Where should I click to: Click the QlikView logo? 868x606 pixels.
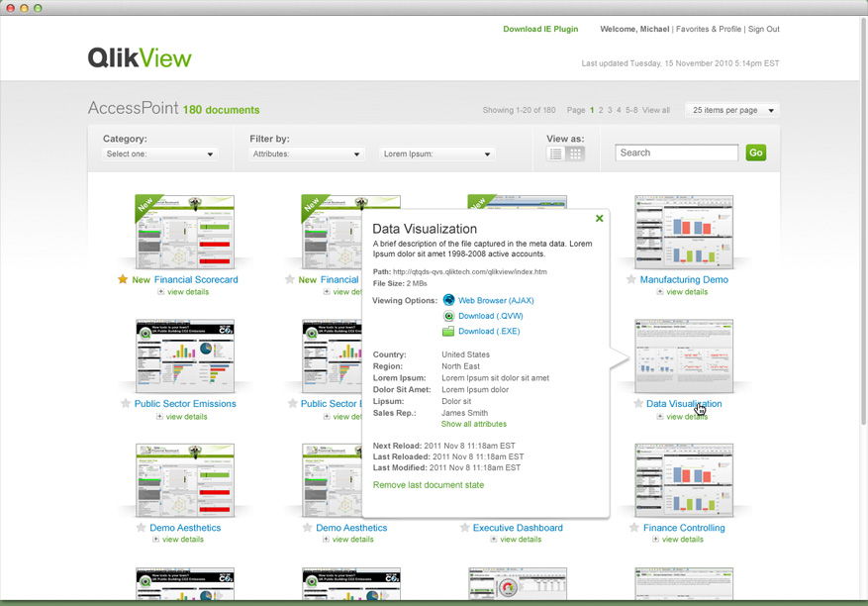[139, 58]
